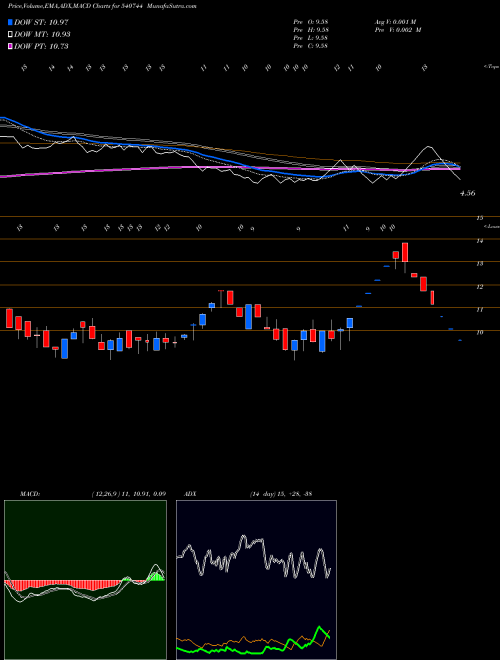The image size is (500, 660).
Task: Click the price axis label 10
Action: coord(479,333)
